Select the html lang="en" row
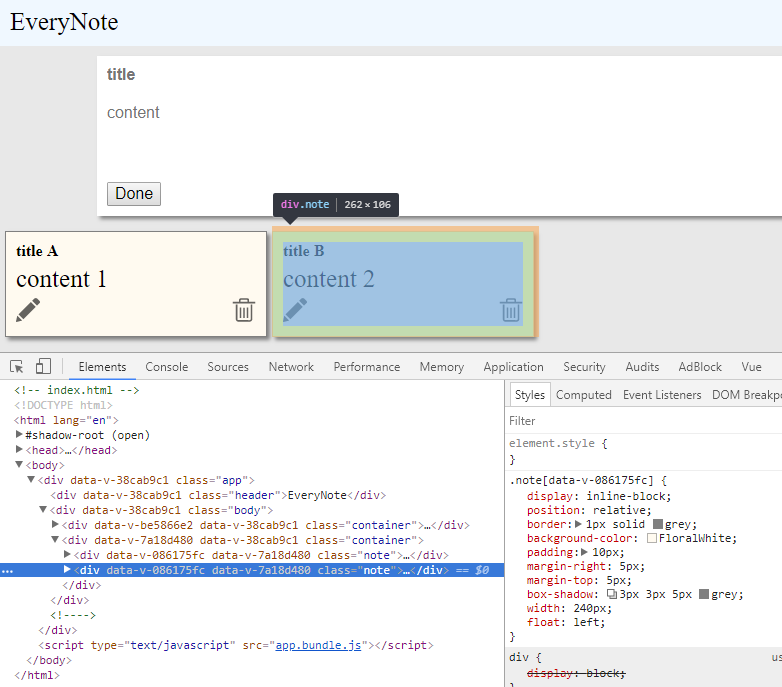Image resolution: width=782 pixels, height=687 pixels. 66,420
